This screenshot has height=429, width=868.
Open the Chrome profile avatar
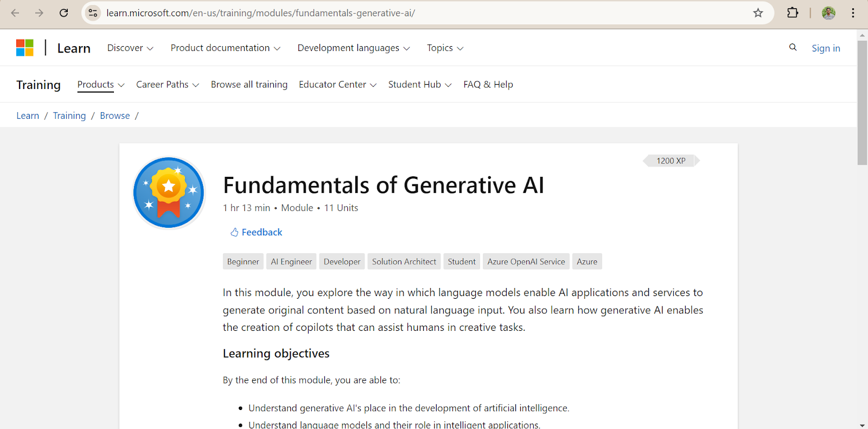coord(828,13)
